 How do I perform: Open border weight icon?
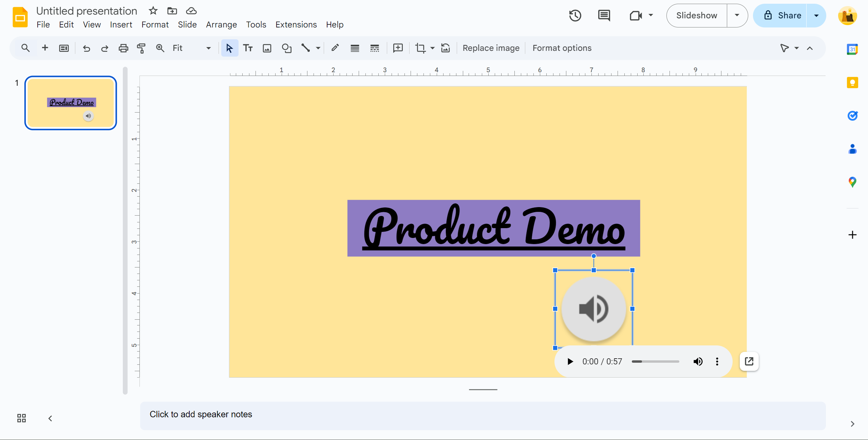(x=355, y=48)
